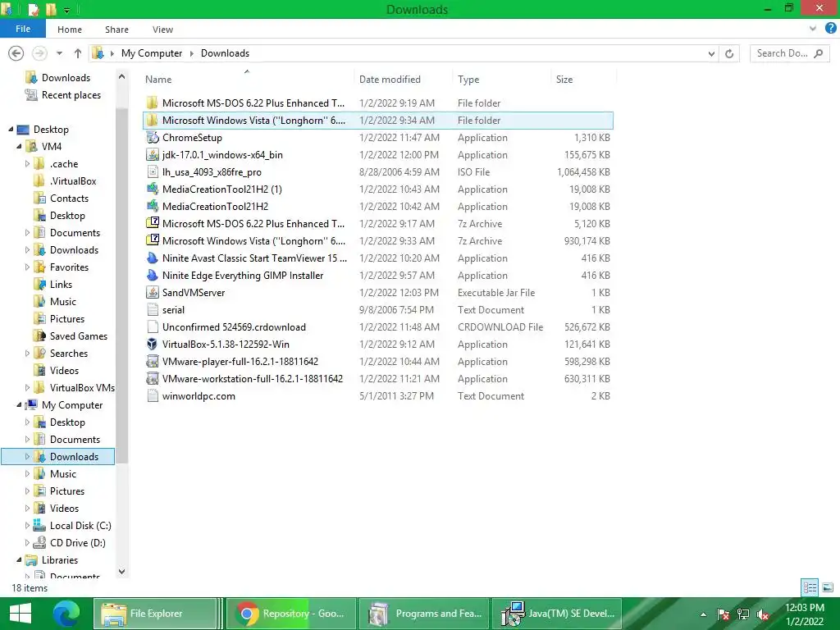Switch to Repository Google Chrome taskbar window
Screen dimensions: 840x630
[291, 614]
